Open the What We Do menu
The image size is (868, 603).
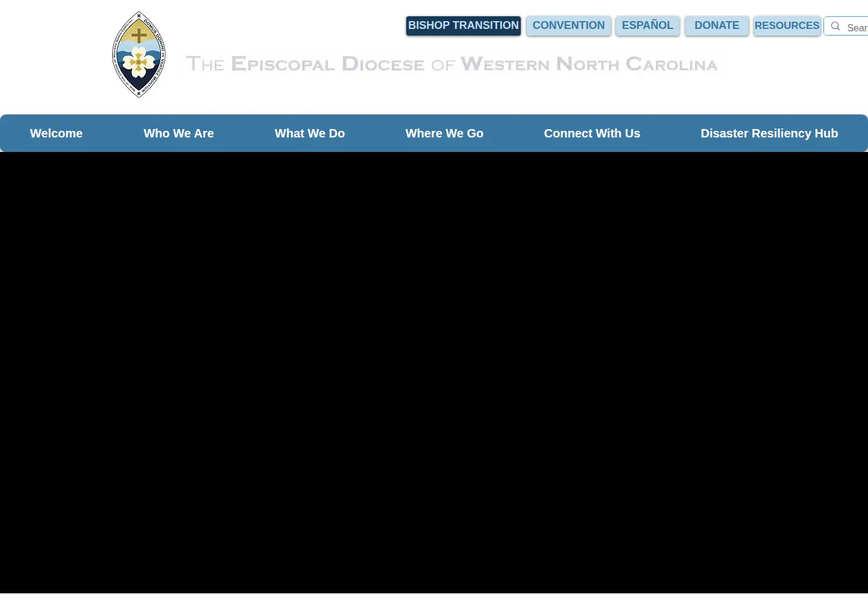click(310, 133)
